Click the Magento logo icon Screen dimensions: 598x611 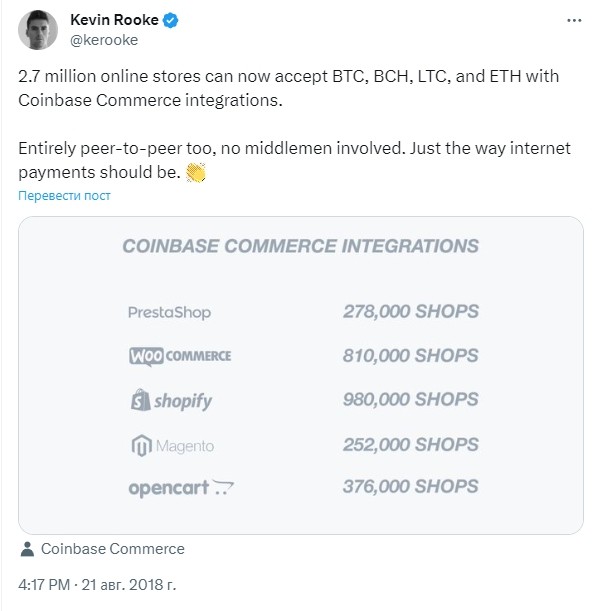coord(141,445)
